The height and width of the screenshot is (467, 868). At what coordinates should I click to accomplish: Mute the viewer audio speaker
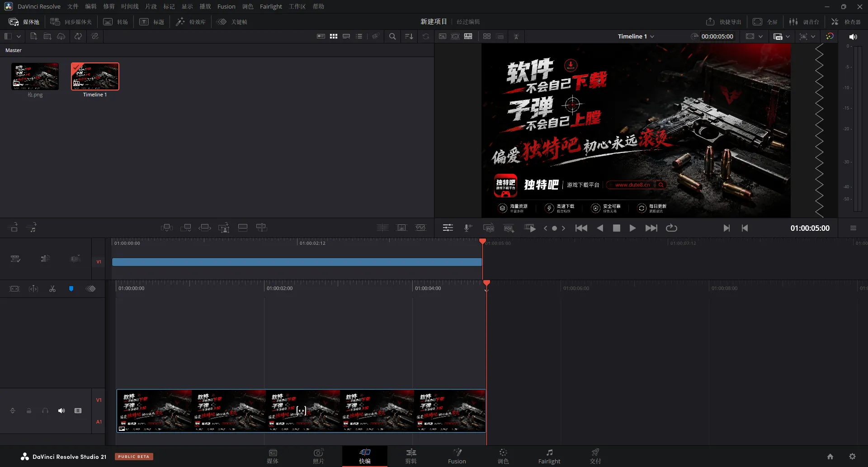pos(853,37)
